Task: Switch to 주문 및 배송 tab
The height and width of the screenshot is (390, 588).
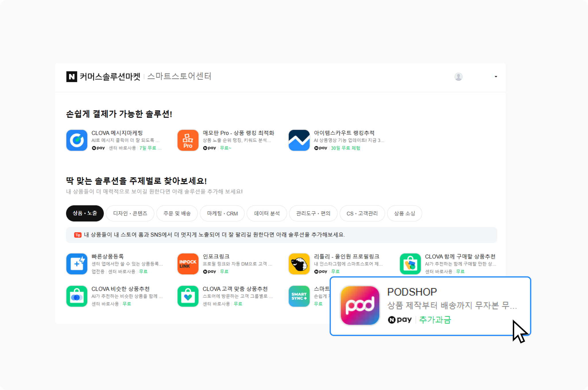Action: [x=177, y=213]
